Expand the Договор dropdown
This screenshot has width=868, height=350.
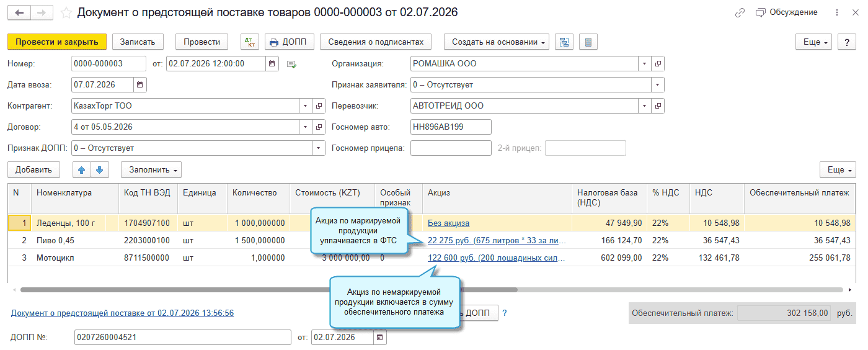[305, 127]
